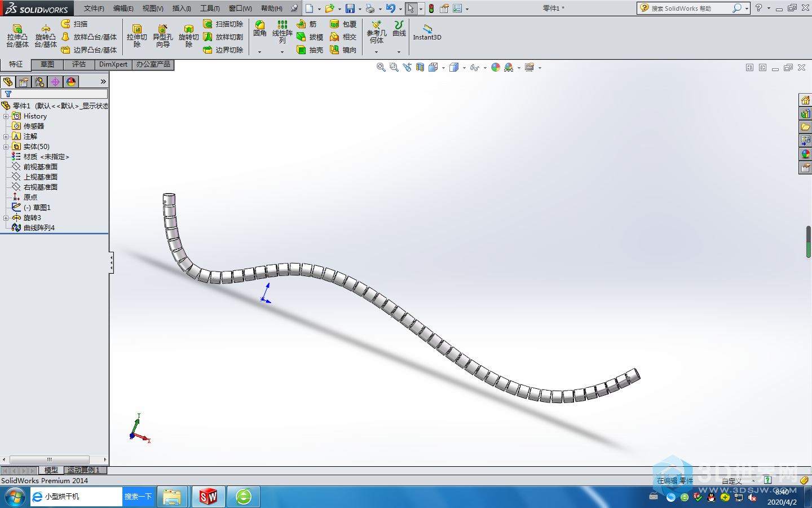
Task: Open the 曲线 dropdown arrow
Action: pos(399,52)
